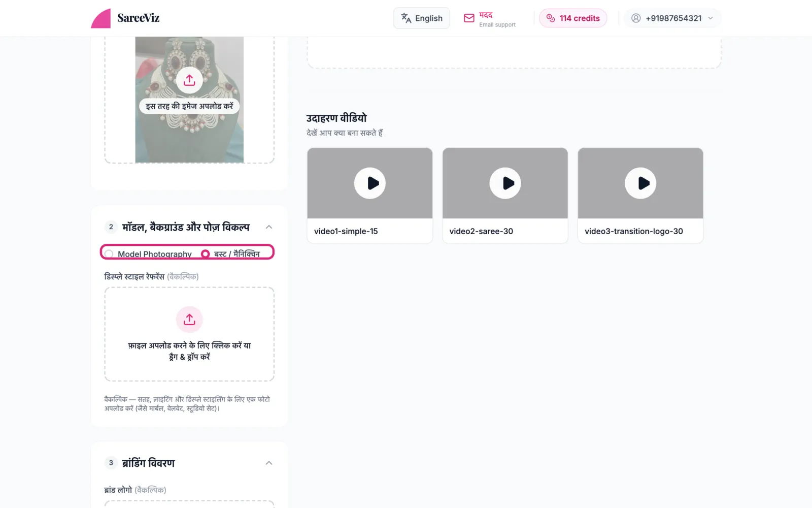The image size is (812, 508).
Task: Click the ब्रांड लोगो (वैकल्पिक) label
Action: coord(135,490)
